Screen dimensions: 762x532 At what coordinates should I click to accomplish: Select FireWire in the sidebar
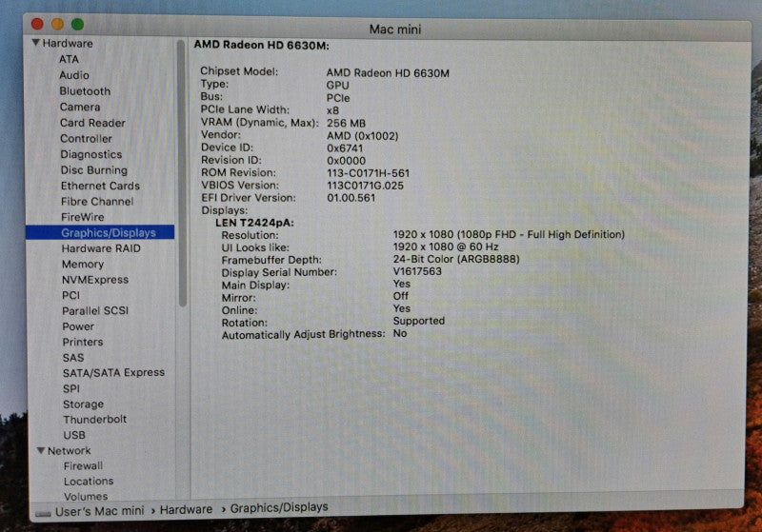(82, 217)
